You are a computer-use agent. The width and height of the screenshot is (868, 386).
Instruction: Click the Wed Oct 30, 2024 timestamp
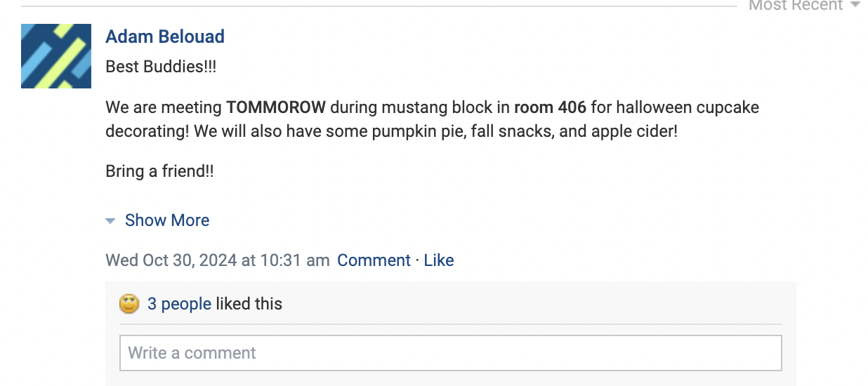(217, 260)
